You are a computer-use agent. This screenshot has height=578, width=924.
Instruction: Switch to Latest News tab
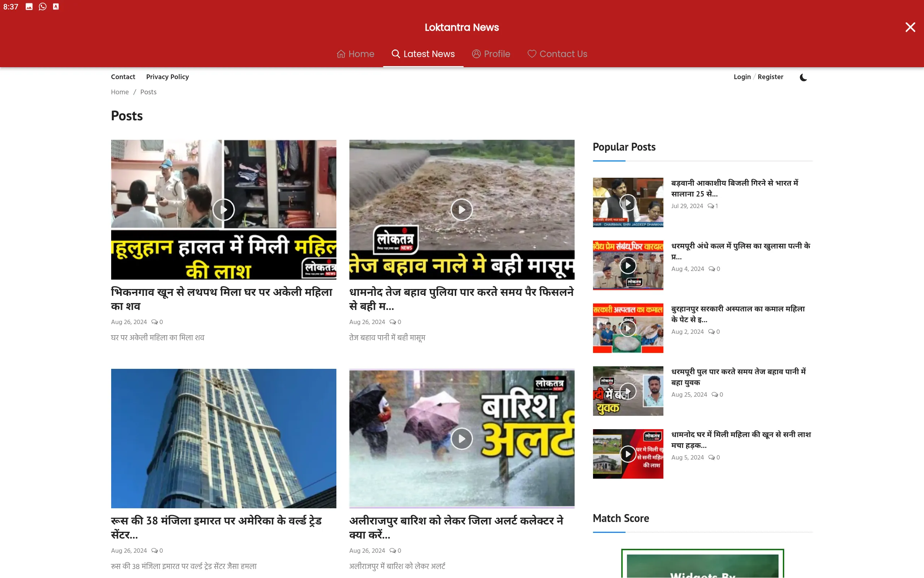coord(423,54)
